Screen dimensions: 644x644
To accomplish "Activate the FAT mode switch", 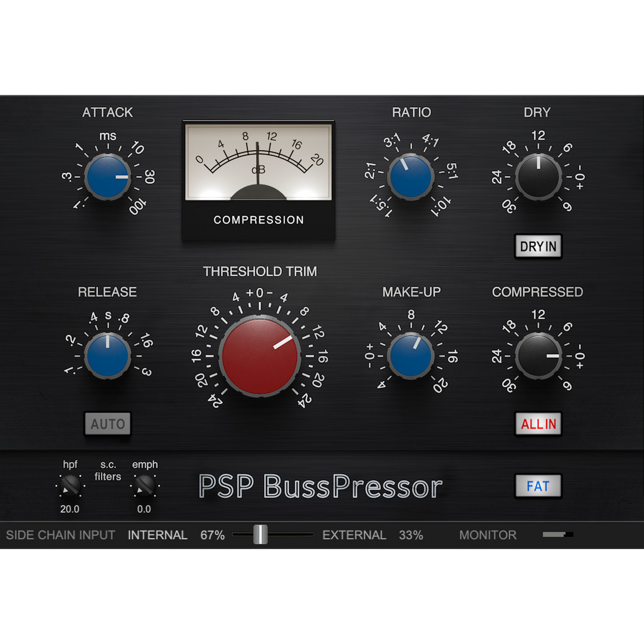I will point(538,487).
